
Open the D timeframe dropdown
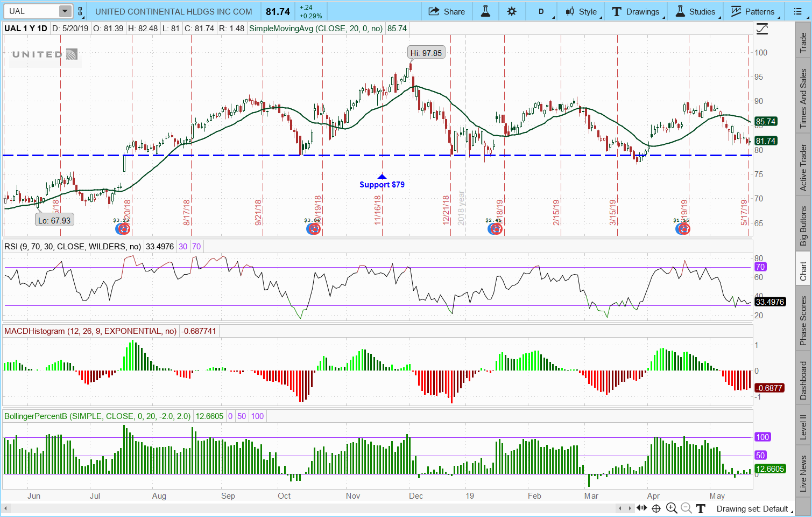click(x=541, y=11)
